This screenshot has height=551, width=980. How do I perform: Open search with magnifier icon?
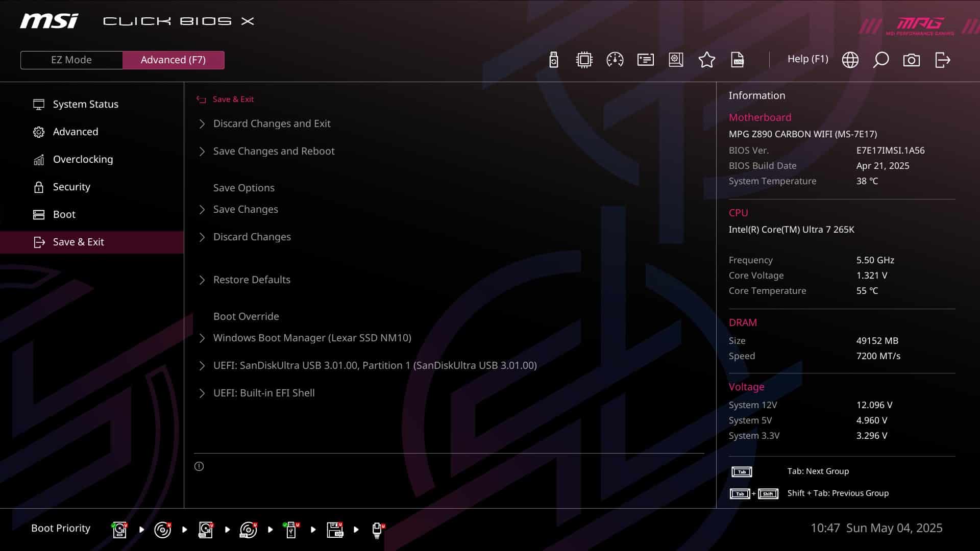coord(880,60)
